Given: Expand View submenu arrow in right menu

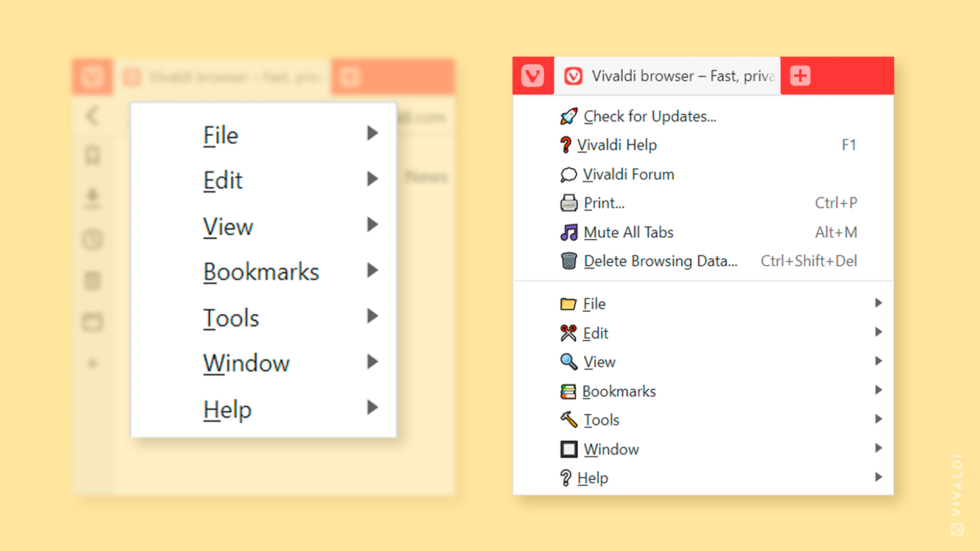Looking at the screenshot, I should [878, 361].
